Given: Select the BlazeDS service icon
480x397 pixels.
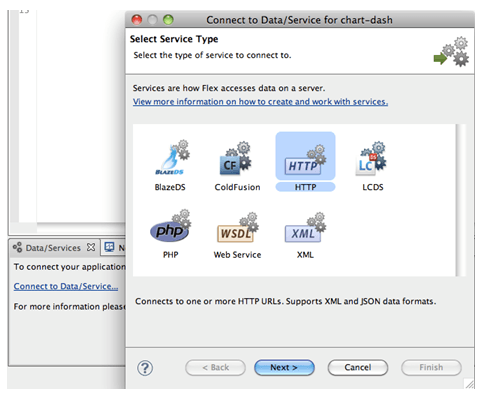Looking at the screenshot, I should click(x=172, y=158).
